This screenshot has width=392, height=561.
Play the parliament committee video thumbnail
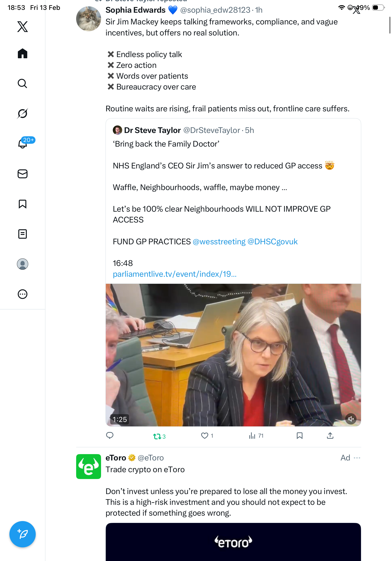(233, 355)
